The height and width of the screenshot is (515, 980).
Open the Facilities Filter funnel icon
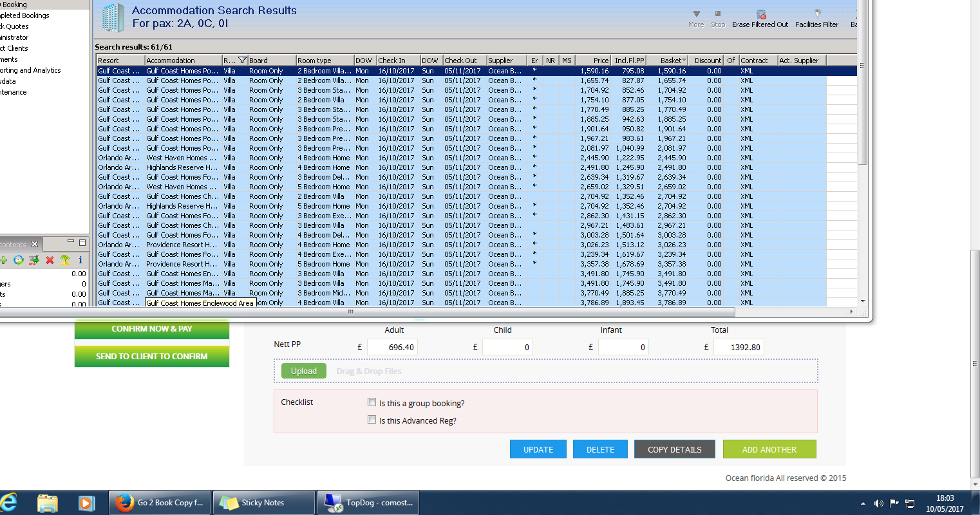click(816, 14)
